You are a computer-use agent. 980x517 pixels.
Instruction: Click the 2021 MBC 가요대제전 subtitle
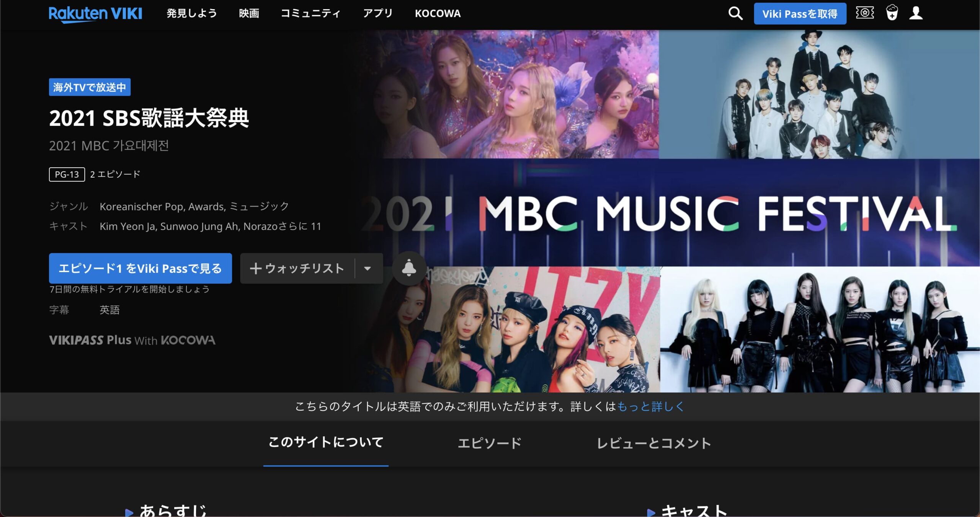[109, 146]
